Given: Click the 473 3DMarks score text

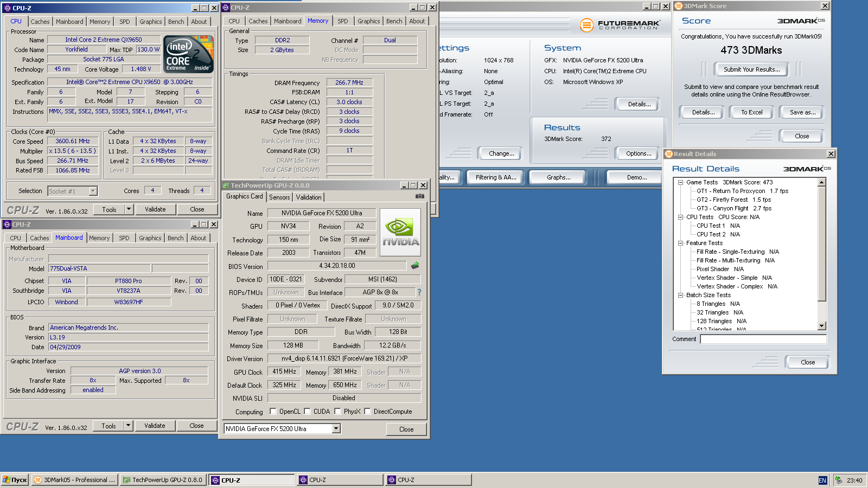Looking at the screenshot, I should (x=751, y=50).
